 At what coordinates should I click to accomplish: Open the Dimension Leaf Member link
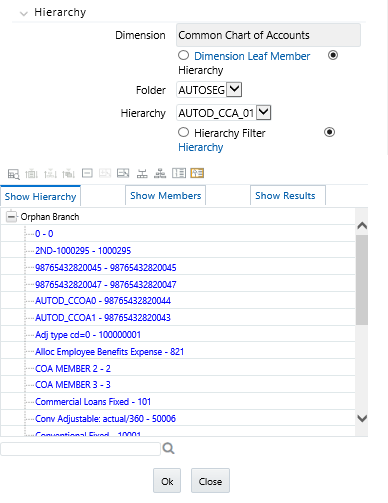tap(252, 56)
